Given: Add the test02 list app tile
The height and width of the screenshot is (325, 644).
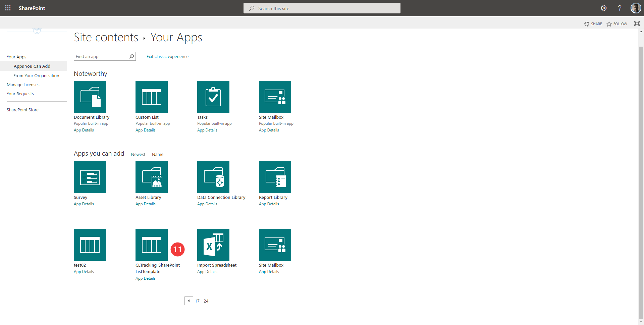Looking at the screenshot, I should (90, 245).
